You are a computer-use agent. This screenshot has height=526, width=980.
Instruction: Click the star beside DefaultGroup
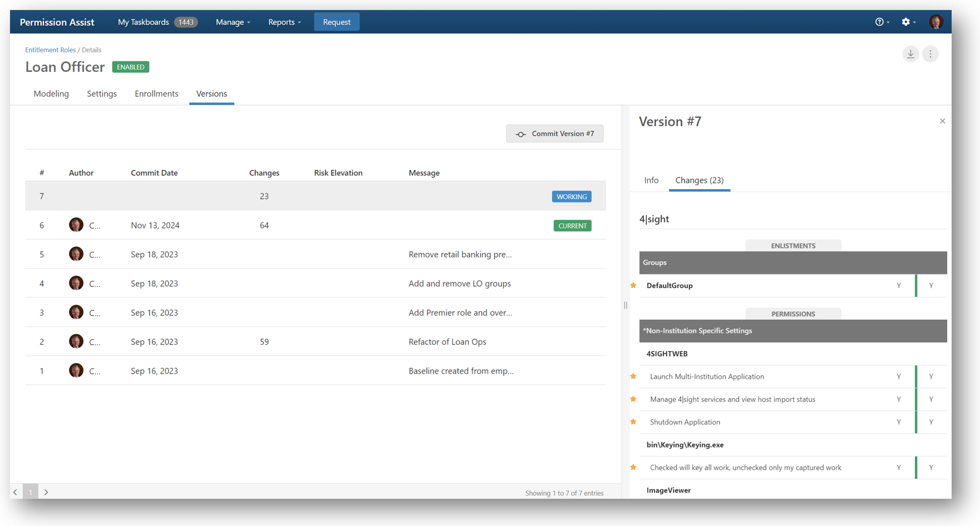coord(633,286)
